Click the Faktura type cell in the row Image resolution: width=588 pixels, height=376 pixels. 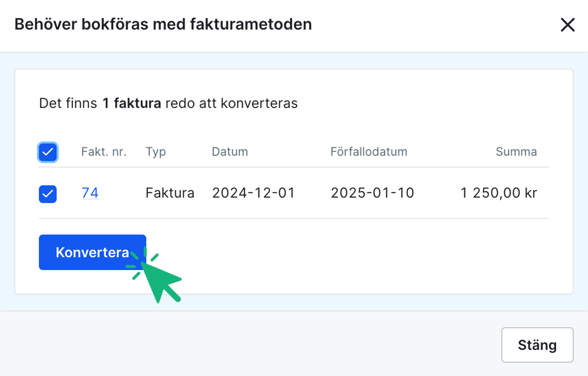click(170, 193)
